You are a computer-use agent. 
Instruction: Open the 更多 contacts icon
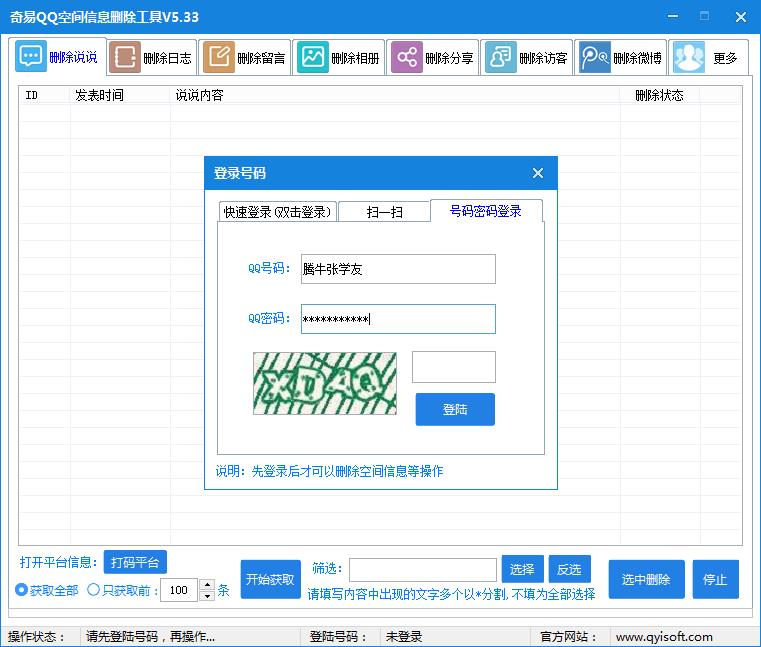[x=689, y=58]
